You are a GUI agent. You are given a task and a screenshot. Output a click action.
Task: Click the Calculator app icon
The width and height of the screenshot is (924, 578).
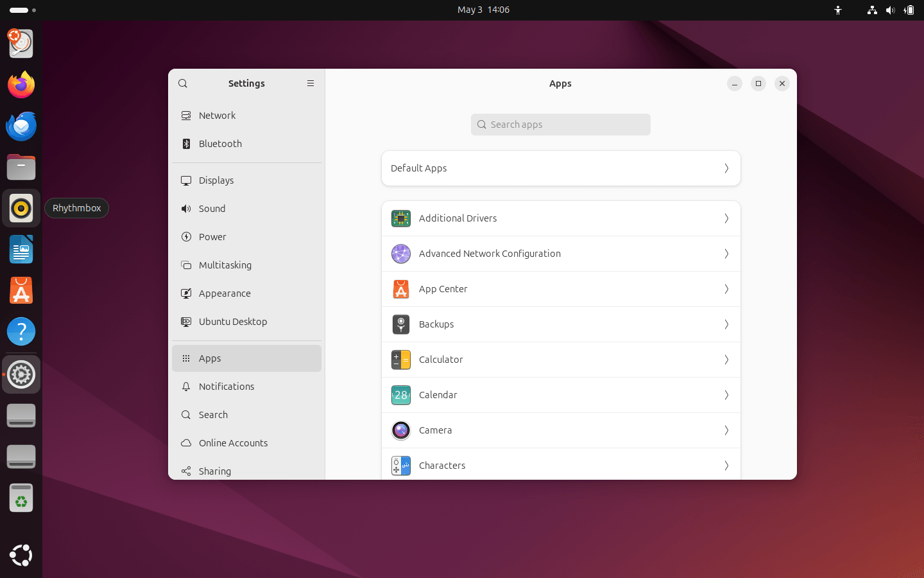[401, 360]
